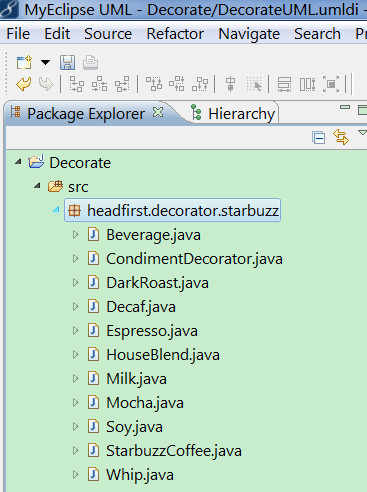Select CondimentDecorator.java file
367x492 pixels.
(194, 259)
